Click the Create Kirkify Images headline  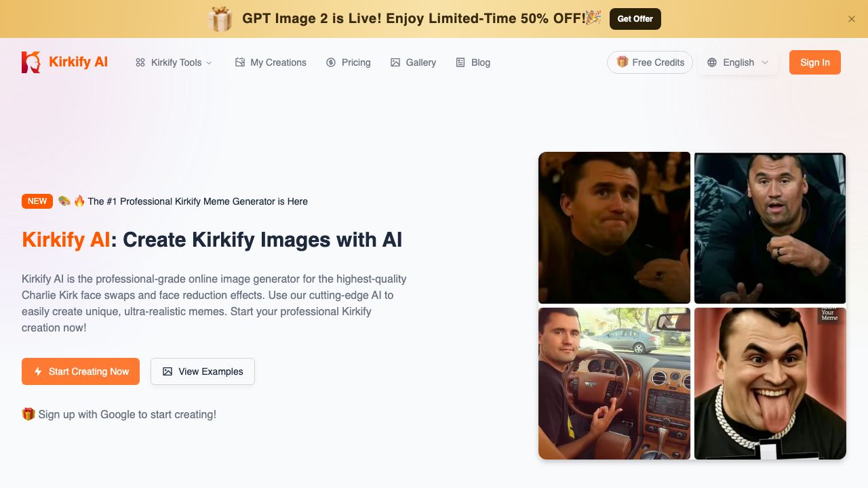(x=212, y=240)
